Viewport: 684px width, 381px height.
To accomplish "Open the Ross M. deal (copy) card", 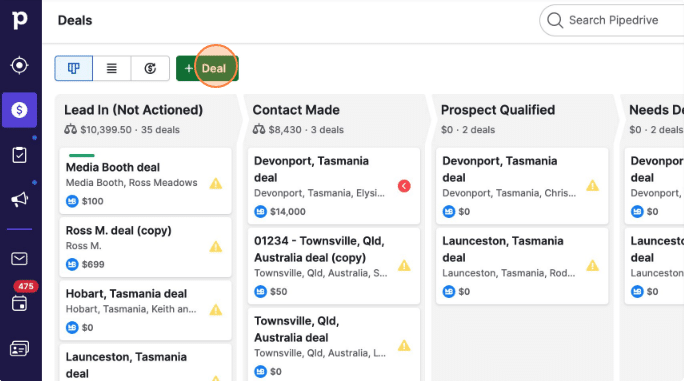I will point(145,247).
